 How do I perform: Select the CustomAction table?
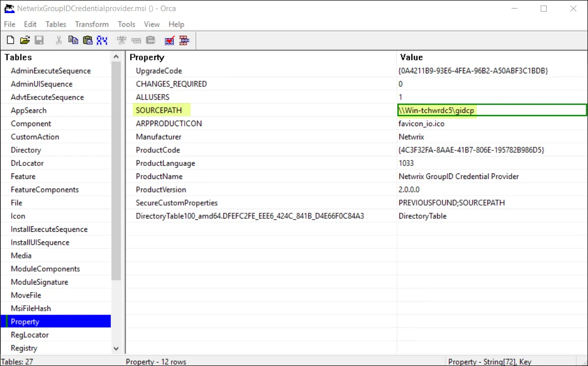tap(35, 137)
